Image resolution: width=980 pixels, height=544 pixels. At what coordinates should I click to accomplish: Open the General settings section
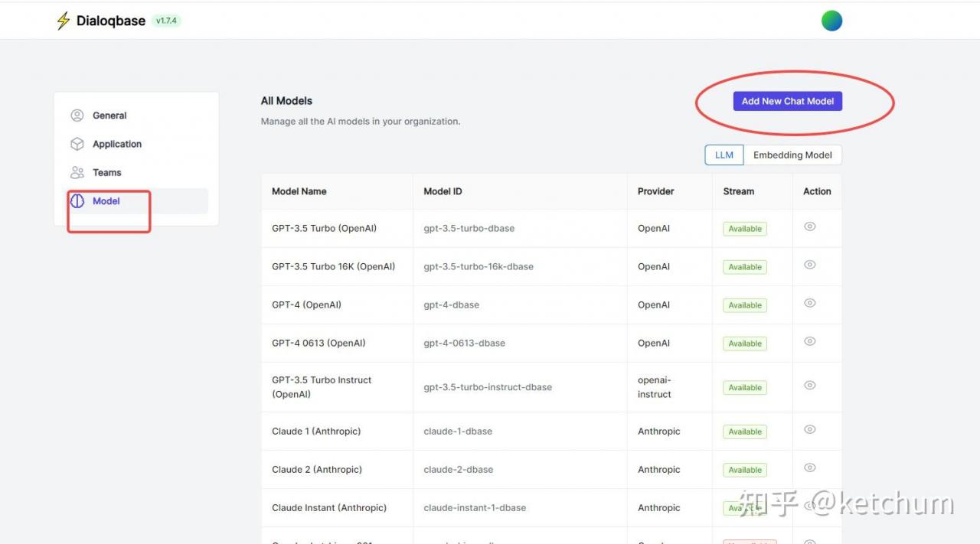coord(136,116)
